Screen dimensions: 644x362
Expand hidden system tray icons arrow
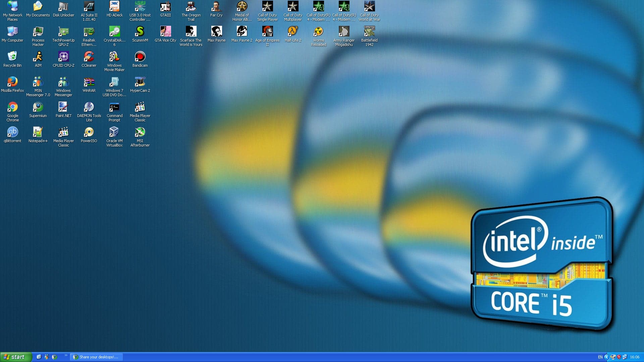(x=606, y=357)
